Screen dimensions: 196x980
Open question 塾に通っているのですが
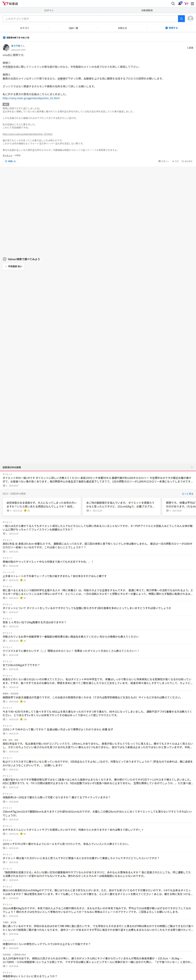(x=98, y=928)
